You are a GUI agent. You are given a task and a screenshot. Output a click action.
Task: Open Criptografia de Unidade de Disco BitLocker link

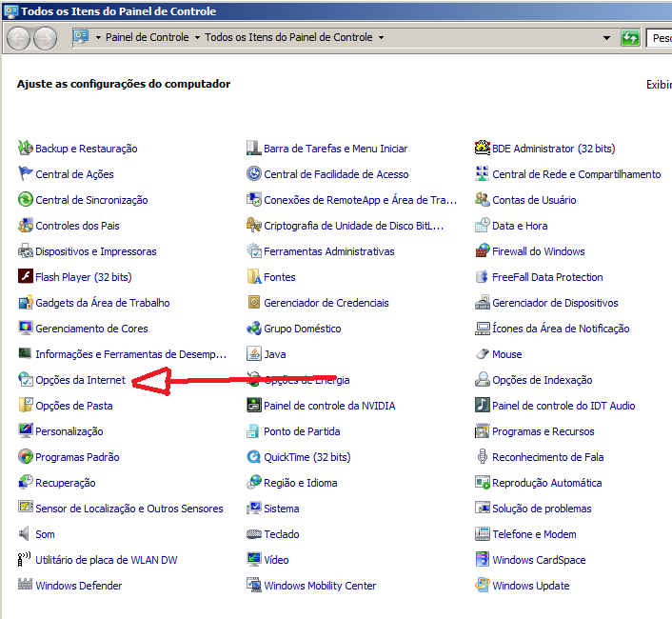point(353,226)
